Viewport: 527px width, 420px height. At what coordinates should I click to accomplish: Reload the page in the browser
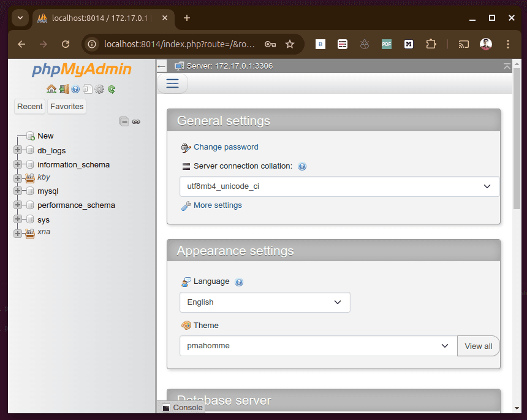66,44
